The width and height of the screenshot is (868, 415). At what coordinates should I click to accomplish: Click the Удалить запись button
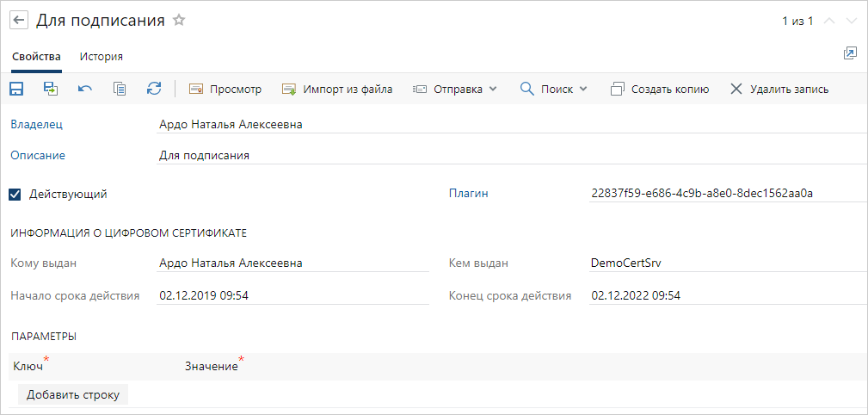[779, 89]
